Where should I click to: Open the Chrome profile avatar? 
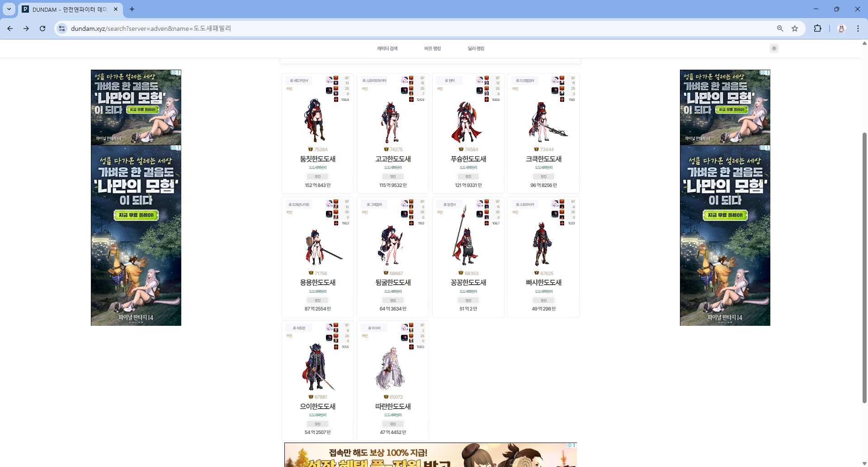click(x=841, y=29)
